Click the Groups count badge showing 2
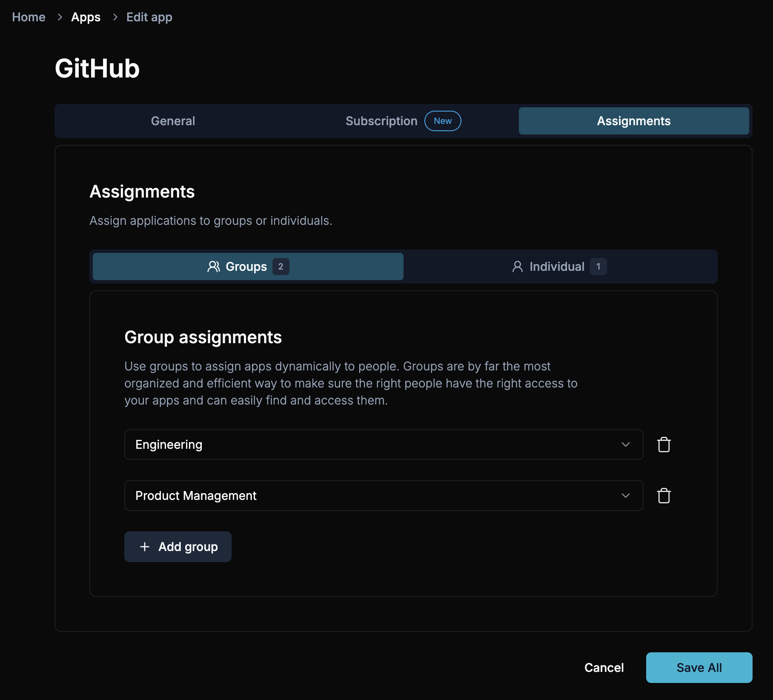 [x=281, y=267]
